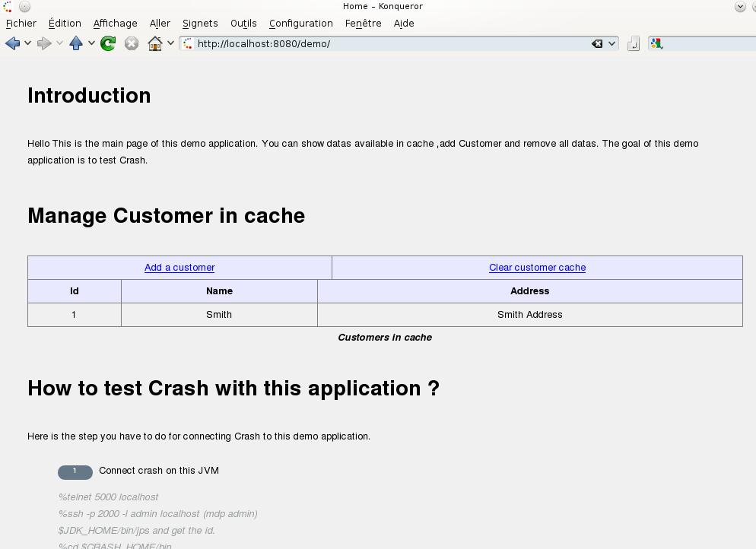Click the step 1 badge
756x549 pixels.
pos(75,472)
